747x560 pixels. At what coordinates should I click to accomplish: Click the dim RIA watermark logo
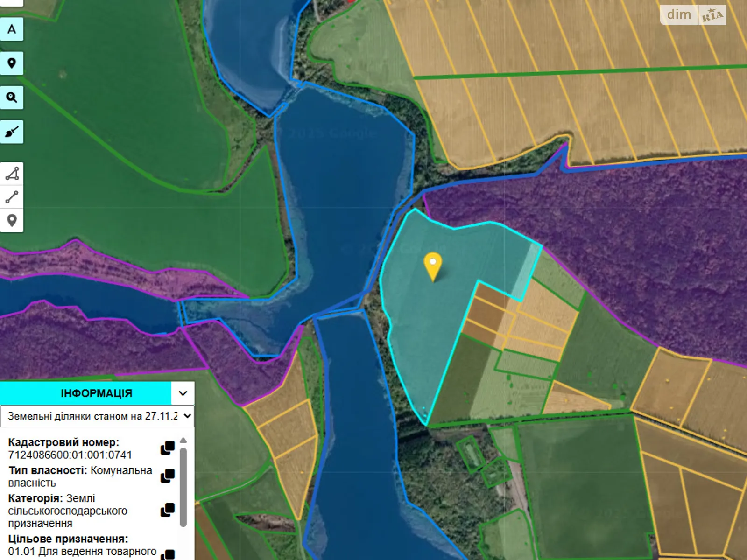693,15
